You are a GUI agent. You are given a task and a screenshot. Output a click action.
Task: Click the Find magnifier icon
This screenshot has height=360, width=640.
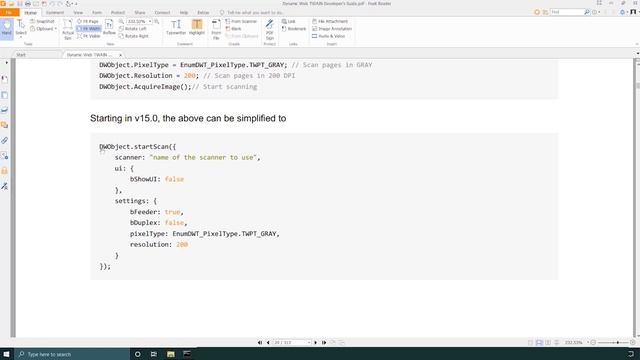587,12
